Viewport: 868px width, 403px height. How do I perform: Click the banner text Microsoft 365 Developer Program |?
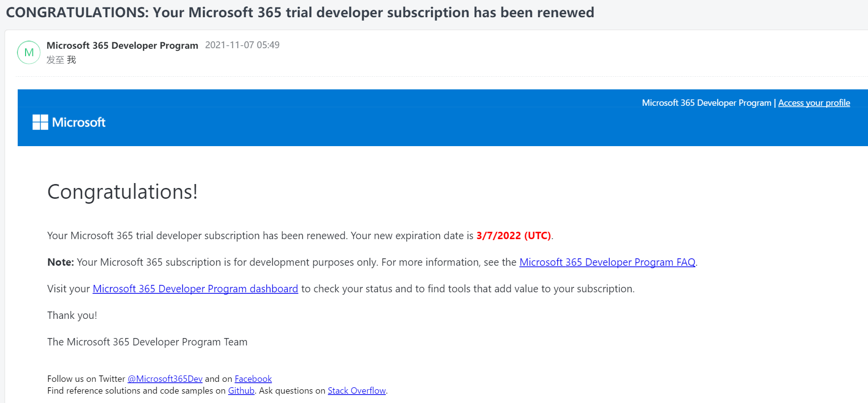pos(709,103)
